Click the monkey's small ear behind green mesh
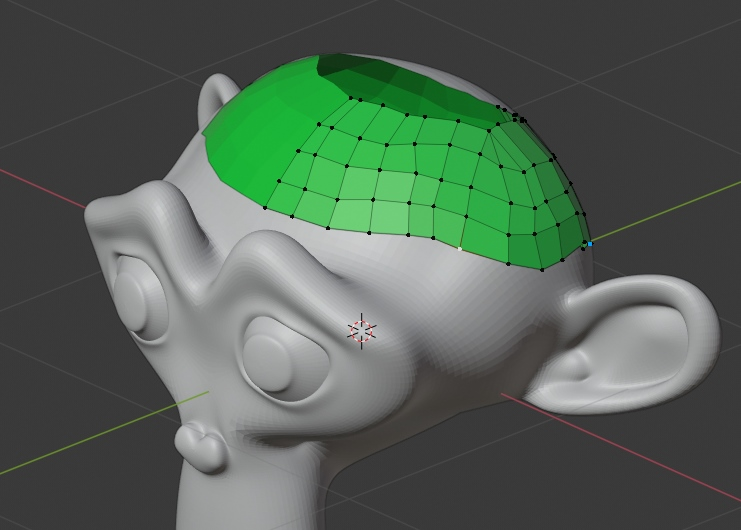741x530 pixels. [216, 99]
